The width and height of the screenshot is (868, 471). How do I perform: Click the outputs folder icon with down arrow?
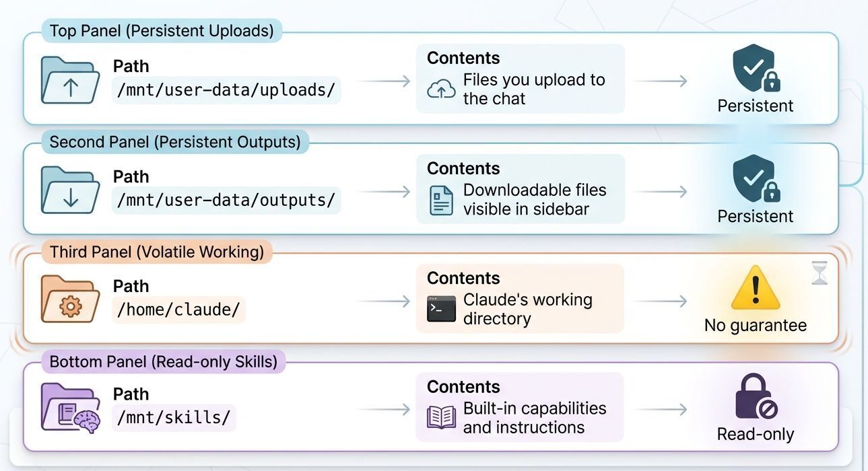[x=70, y=190]
